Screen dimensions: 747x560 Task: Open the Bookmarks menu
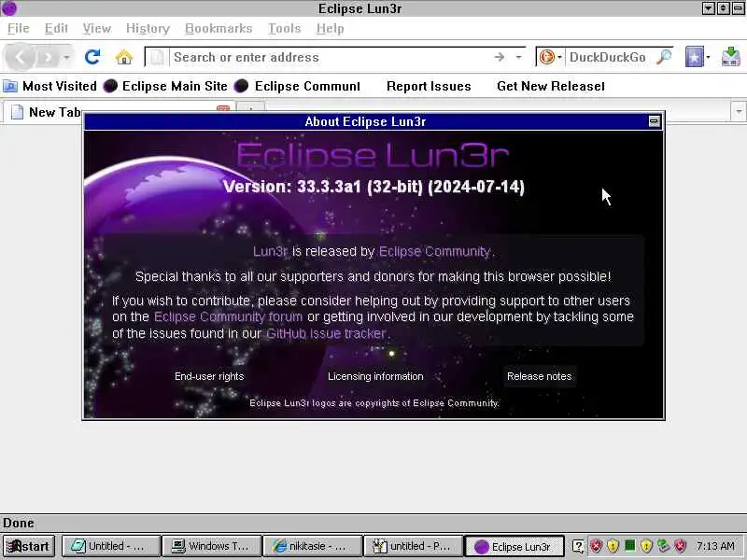coord(218,29)
